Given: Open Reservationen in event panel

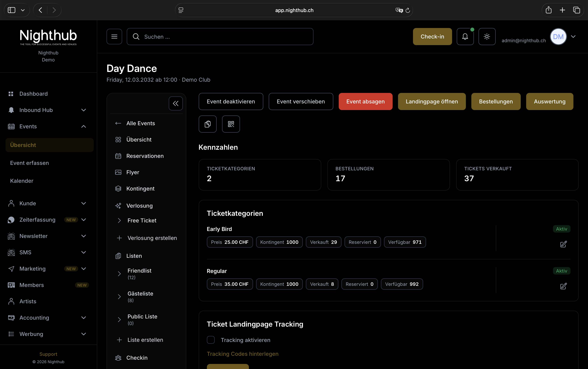Looking at the screenshot, I should coord(145,156).
